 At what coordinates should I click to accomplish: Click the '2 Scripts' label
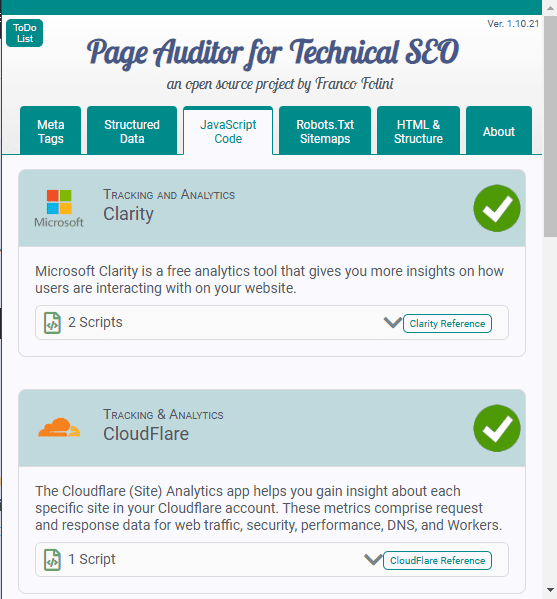pyautogui.click(x=95, y=322)
